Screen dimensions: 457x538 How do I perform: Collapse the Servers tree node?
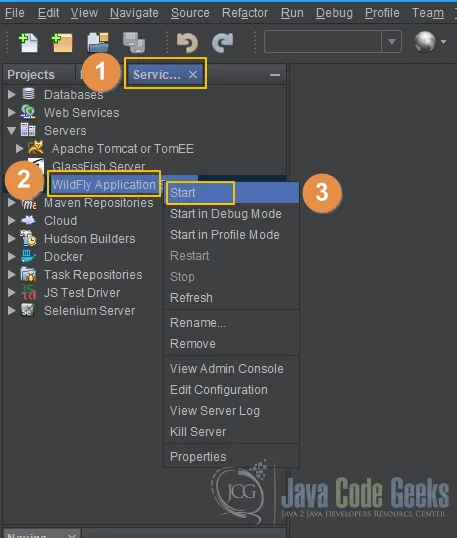pos(12,130)
